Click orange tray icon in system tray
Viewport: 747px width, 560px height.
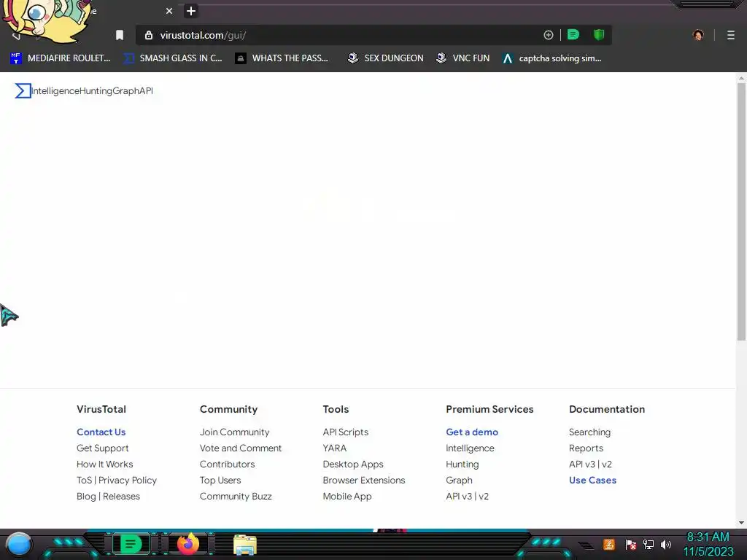pos(609,544)
